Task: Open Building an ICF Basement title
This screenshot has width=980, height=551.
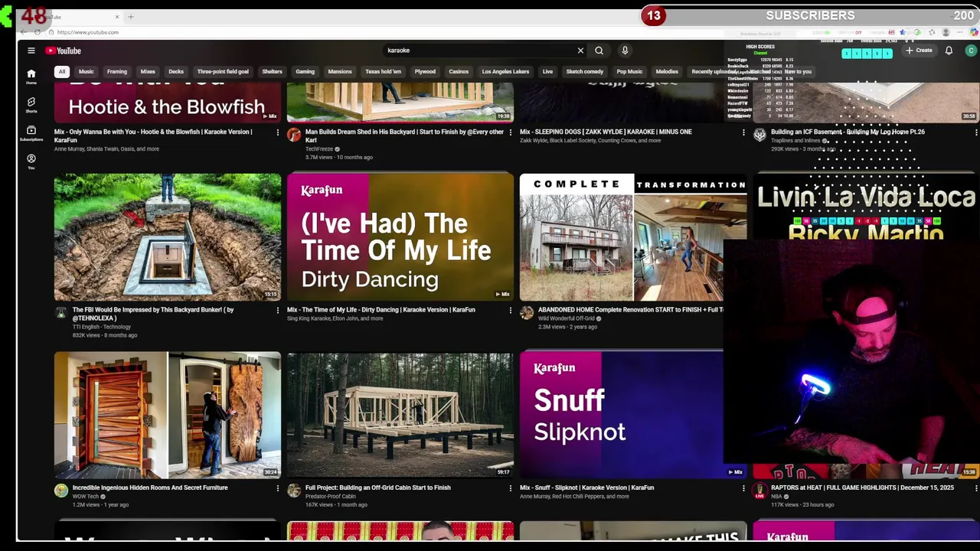Action: pos(848,132)
